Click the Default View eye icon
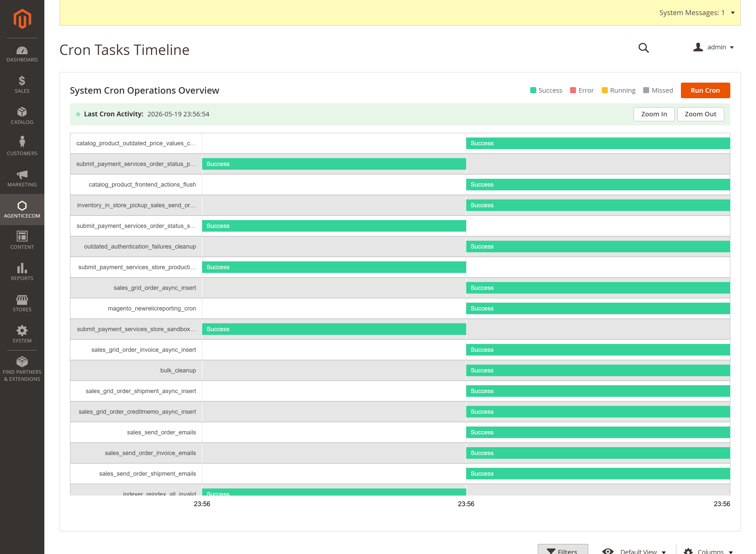This screenshot has height=554, width=756. coord(608,551)
